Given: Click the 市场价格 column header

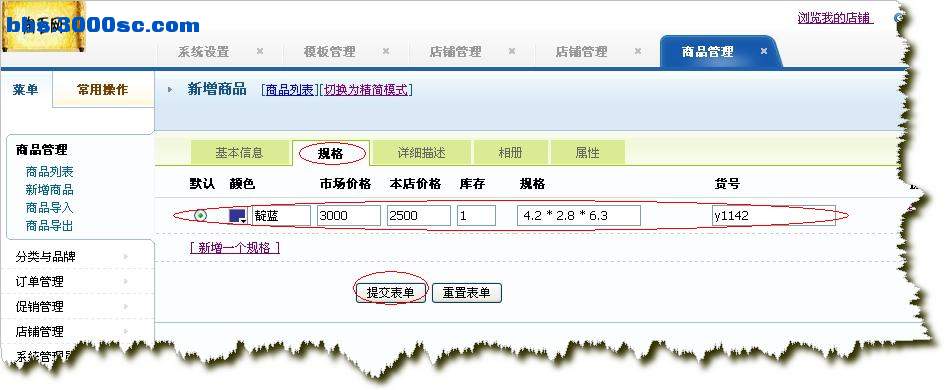Looking at the screenshot, I should pos(345,184).
